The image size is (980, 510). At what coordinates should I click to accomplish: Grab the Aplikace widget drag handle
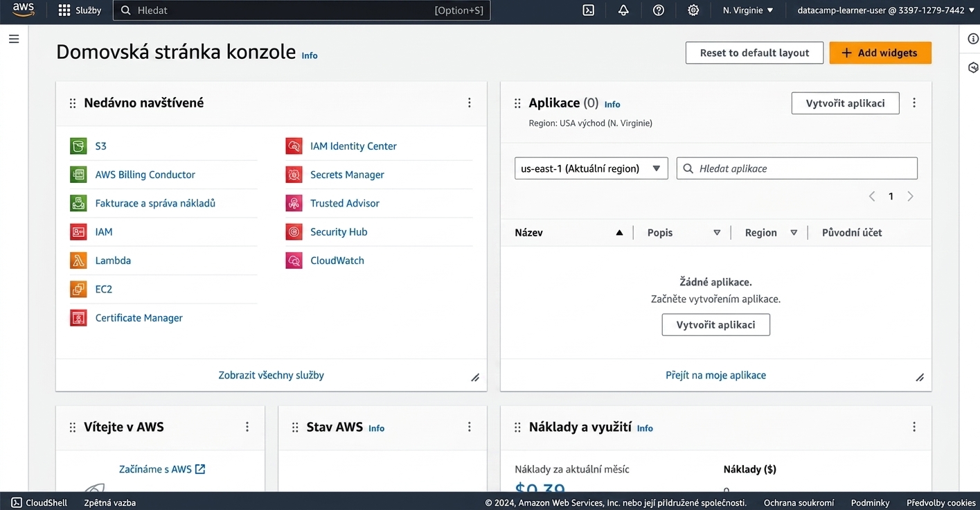517,103
